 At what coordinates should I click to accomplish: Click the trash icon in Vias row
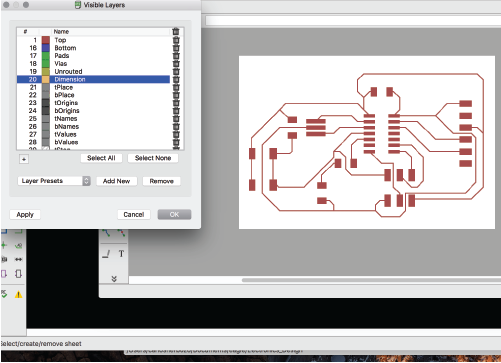(x=176, y=63)
